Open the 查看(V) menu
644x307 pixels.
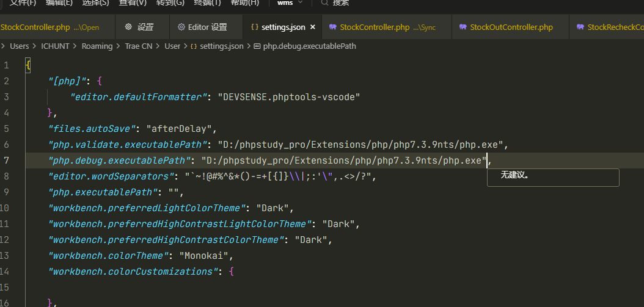[133, 2]
